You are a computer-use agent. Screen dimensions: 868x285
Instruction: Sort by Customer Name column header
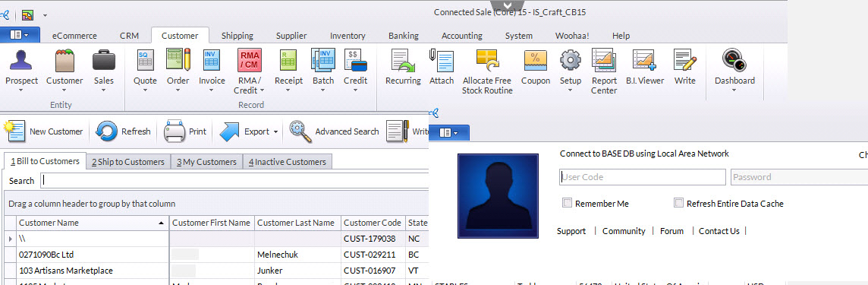(93, 223)
